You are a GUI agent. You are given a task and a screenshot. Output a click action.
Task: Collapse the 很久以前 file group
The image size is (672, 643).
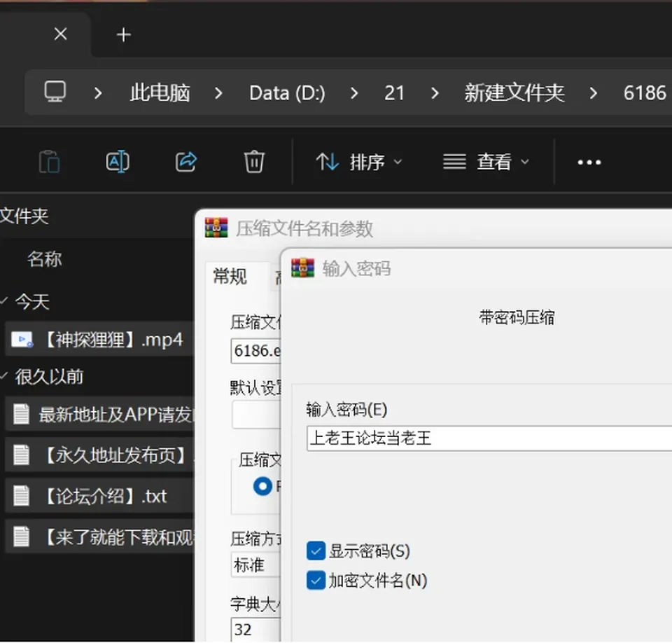coord(4,375)
